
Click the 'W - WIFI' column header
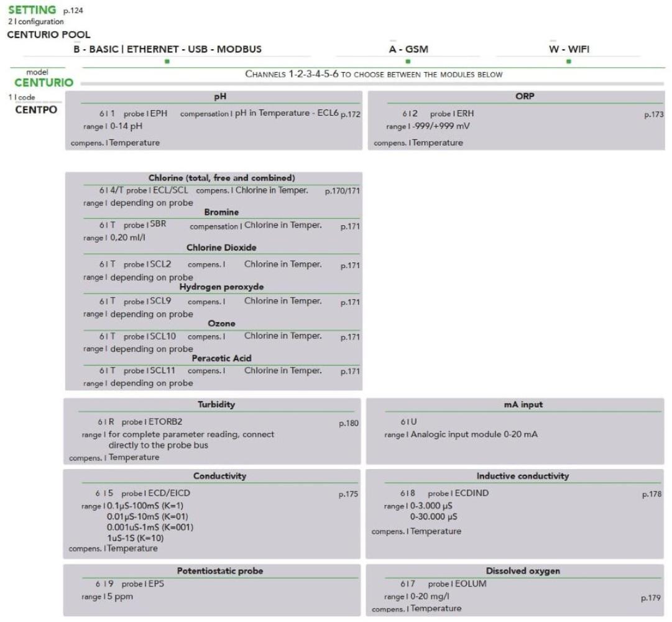pos(569,49)
